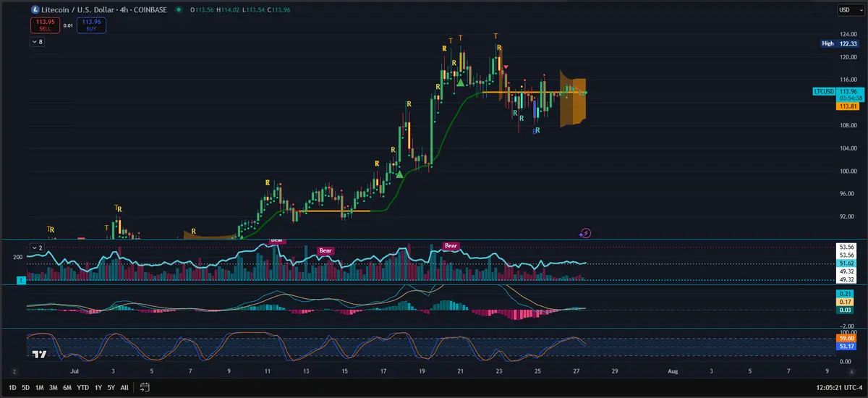Select the YTD time range
868x398 pixels.
(83, 387)
